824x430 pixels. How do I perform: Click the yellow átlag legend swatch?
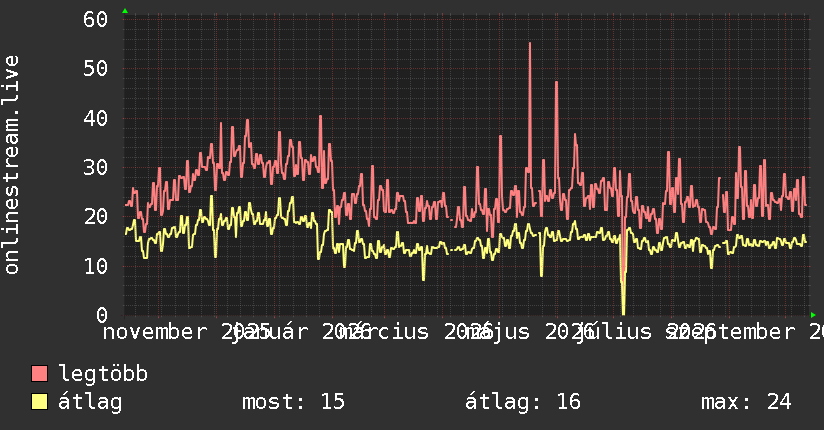coord(39,402)
